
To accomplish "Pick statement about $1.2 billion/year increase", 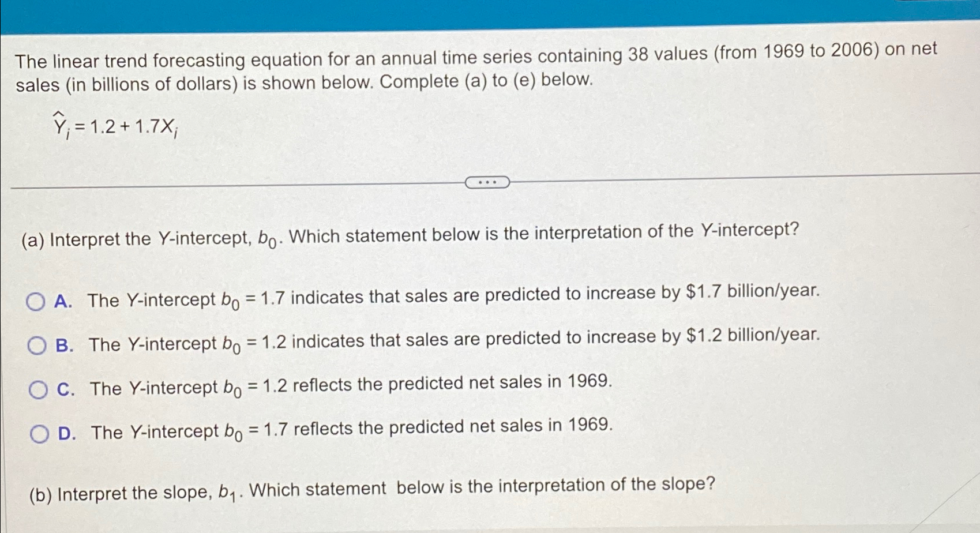I will (455, 340).
